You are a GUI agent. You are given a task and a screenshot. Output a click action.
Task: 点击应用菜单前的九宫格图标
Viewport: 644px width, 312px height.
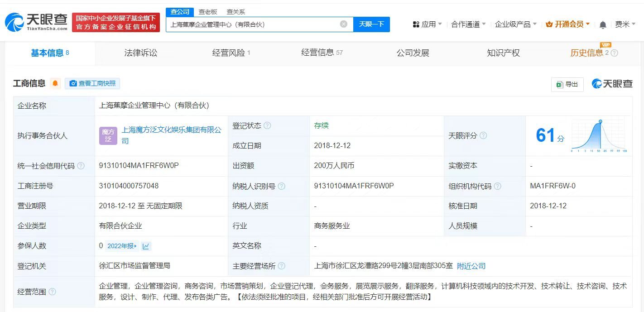tap(416, 24)
